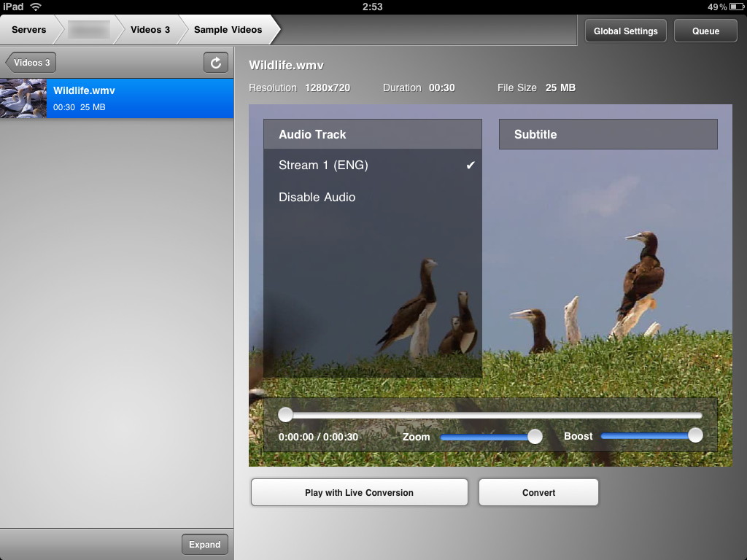Go back to Videos 3 folder
Viewport: 747px width, 560px height.
[31, 63]
